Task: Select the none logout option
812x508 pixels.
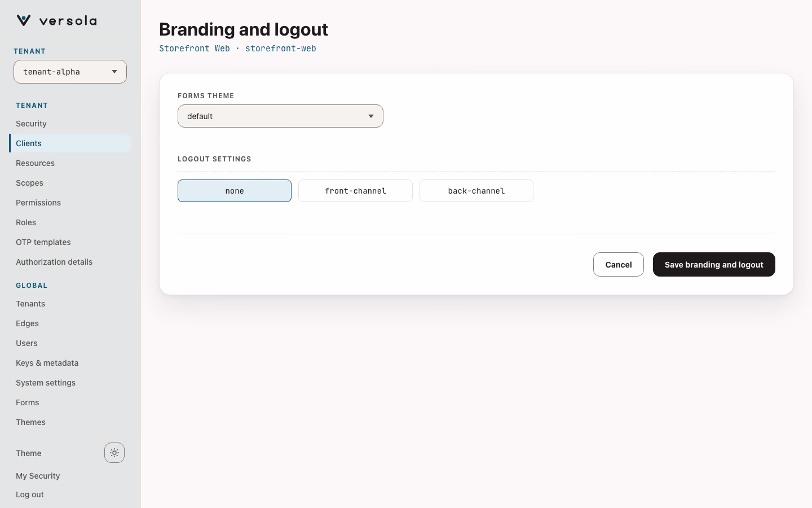Action: click(235, 191)
